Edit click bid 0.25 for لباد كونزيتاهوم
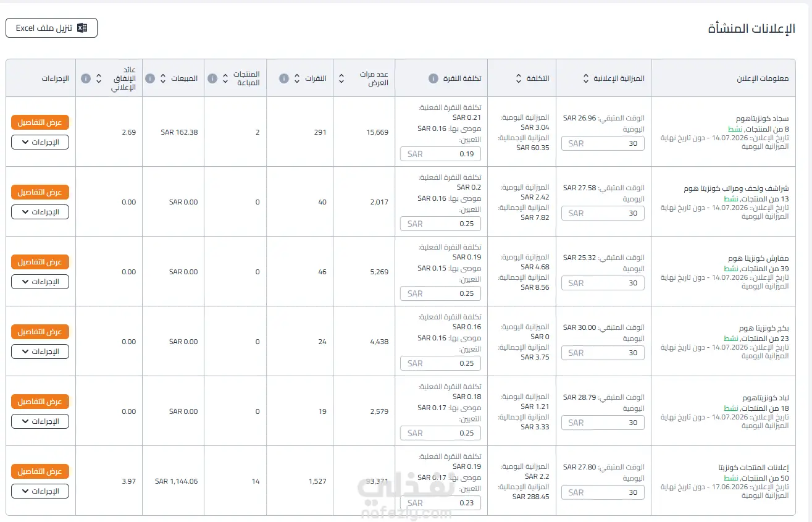 (x=440, y=433)
